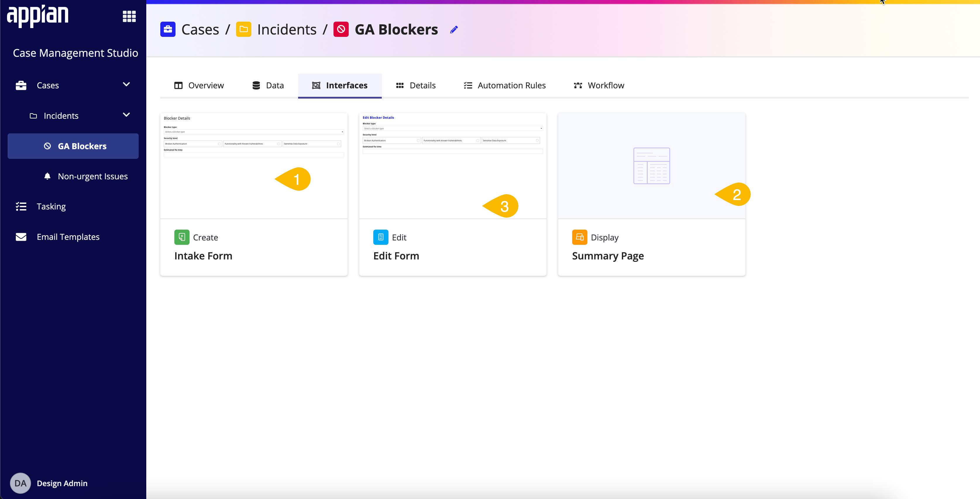
Task: Click the orange Display icon on Summary Page card
Action: [x=580, y=237]
